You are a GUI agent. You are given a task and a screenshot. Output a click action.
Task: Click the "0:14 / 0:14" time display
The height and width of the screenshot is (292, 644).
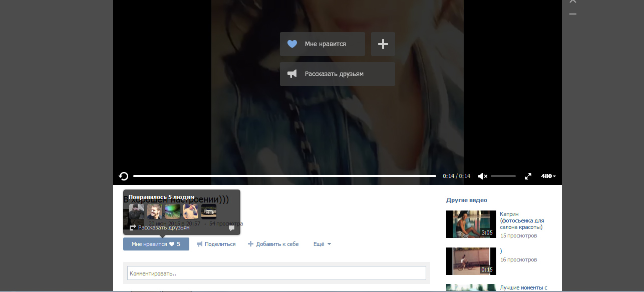point(457,176)
